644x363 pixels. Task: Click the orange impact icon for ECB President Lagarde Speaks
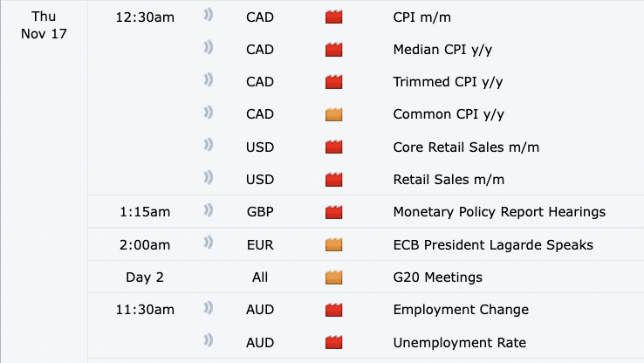tap(333, 245)
